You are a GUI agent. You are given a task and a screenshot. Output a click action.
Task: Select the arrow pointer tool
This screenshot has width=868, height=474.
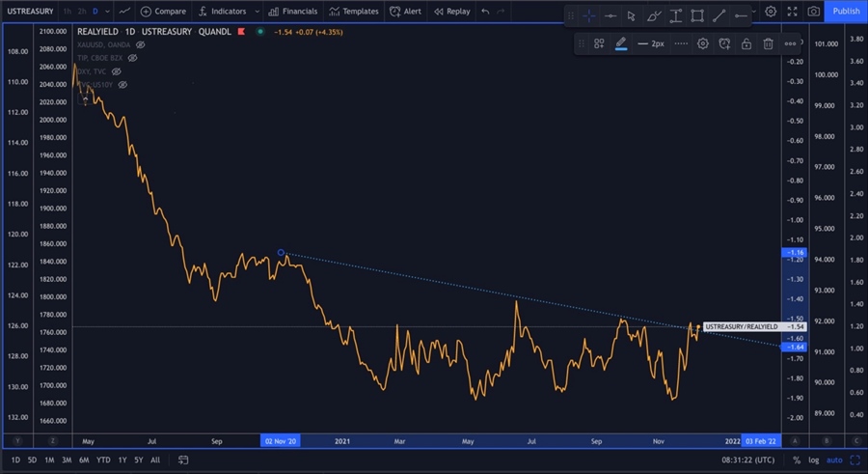pos(632,15)
